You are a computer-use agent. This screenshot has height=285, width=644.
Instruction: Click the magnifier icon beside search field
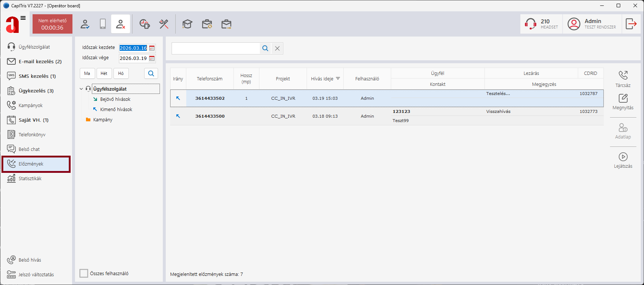[x=265, y=48]
